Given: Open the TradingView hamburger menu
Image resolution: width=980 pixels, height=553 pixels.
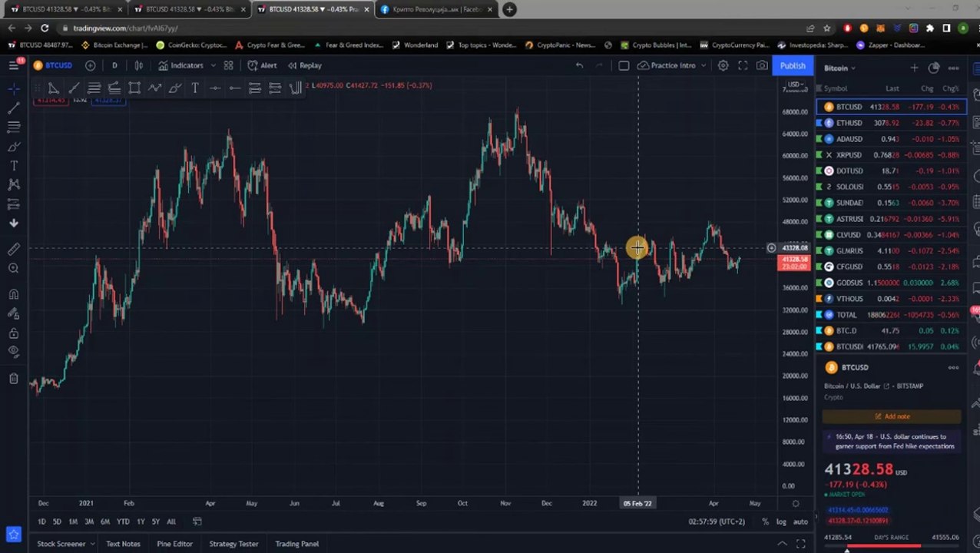Looking at the screenshot, I should tap(14, 65).
